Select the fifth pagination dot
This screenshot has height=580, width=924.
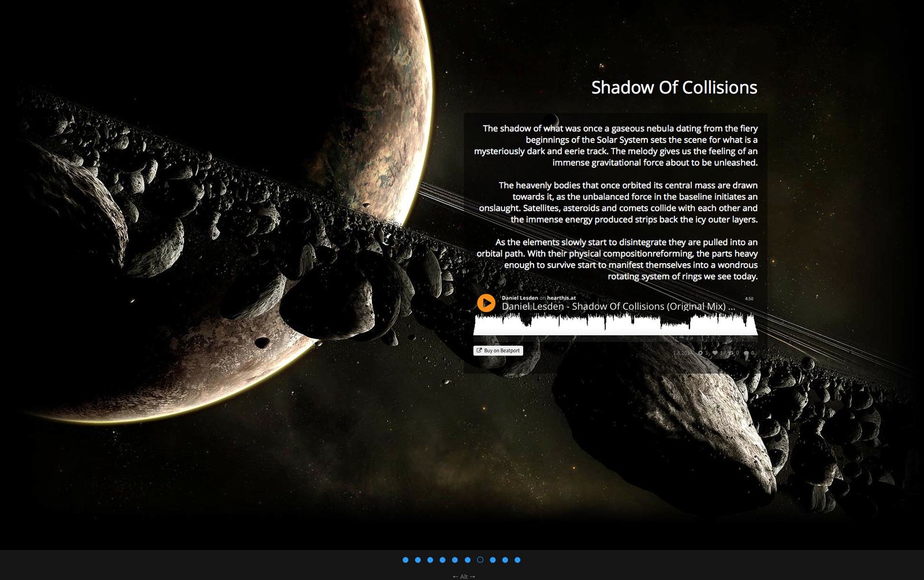point(455,560)
